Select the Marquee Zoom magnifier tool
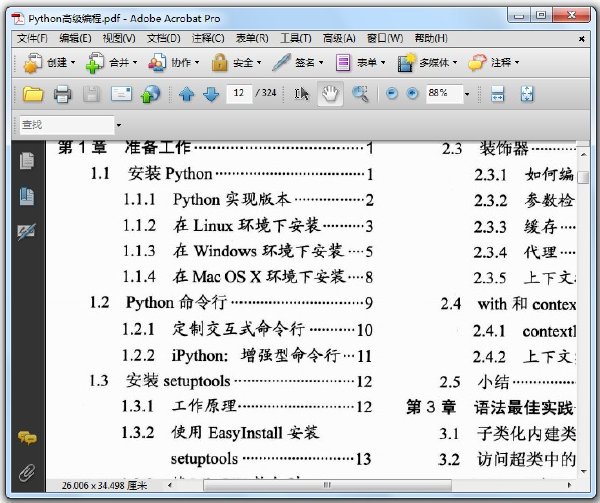This screenshot has height=503, width=600. coord(360,94)
